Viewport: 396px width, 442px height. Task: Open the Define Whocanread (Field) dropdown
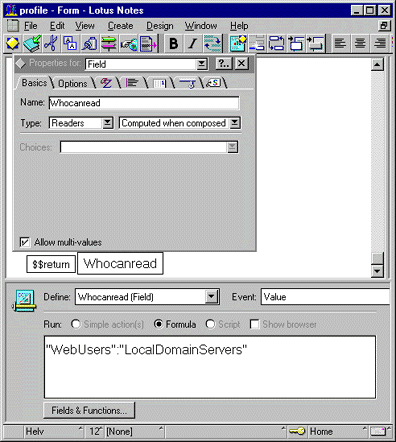[x=211, y=297]
